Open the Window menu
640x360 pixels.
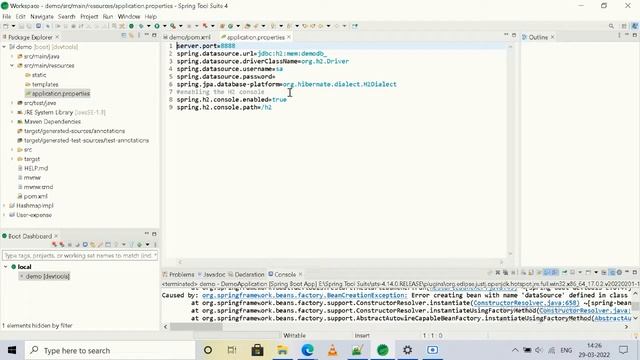point(129,17)
